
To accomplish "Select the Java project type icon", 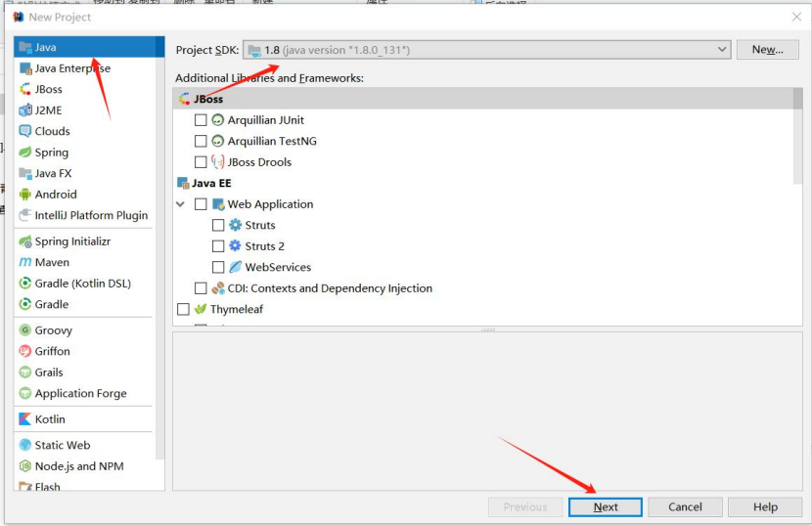I will (x=24, y=47).
